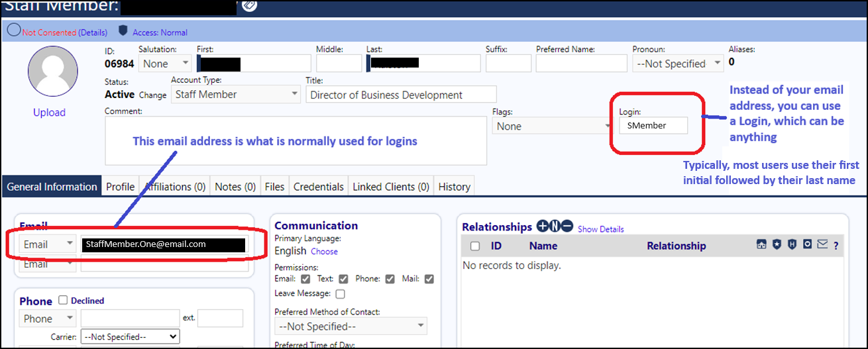Open the Linked Clients (0) tab

pos(391,187)
